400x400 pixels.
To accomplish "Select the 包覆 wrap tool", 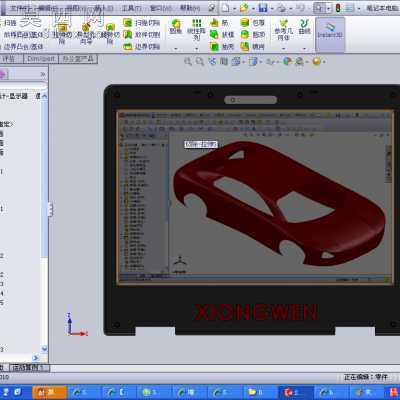I will [253, 23].
